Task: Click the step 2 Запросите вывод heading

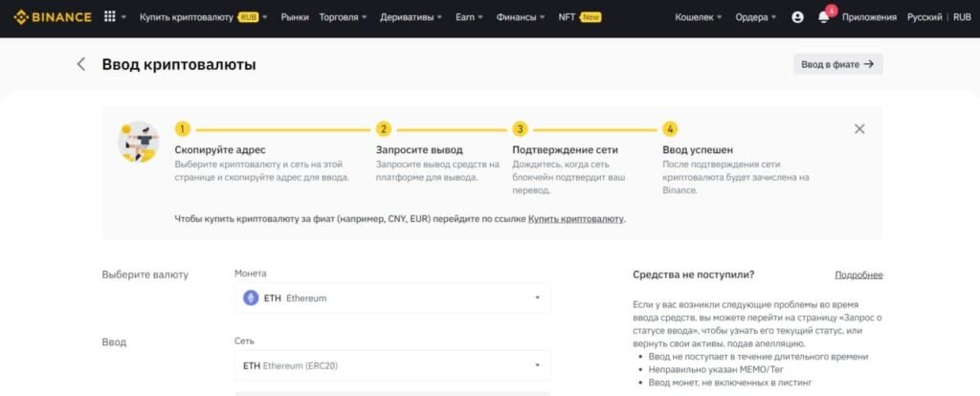Action: (x=419, y=150)
